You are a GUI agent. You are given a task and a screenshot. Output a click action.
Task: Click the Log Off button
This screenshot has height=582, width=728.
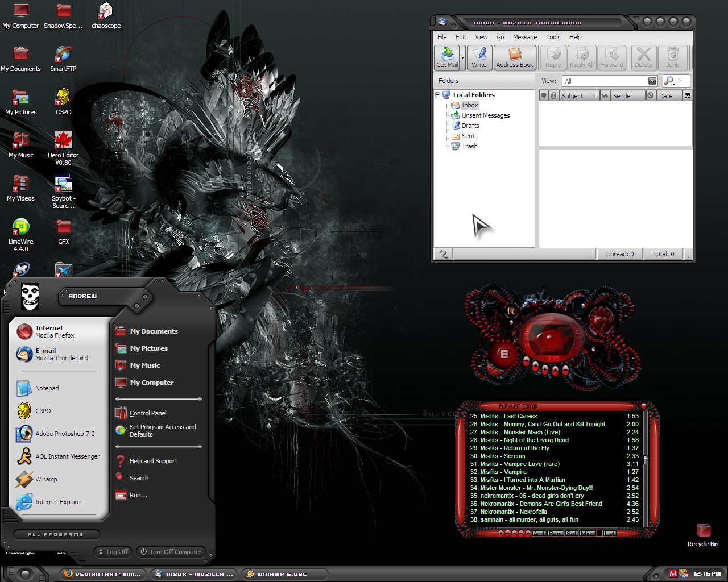(x=113, y=552)
